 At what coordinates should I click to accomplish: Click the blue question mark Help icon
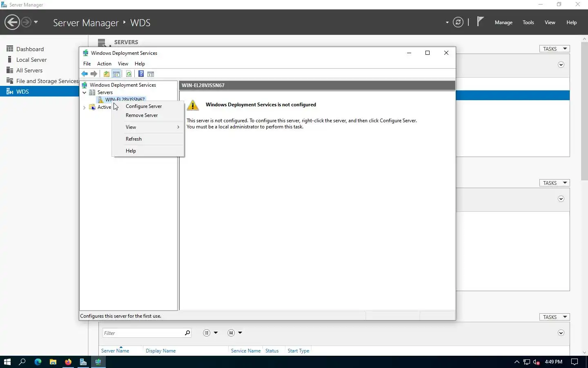click(x=141, y=74)
